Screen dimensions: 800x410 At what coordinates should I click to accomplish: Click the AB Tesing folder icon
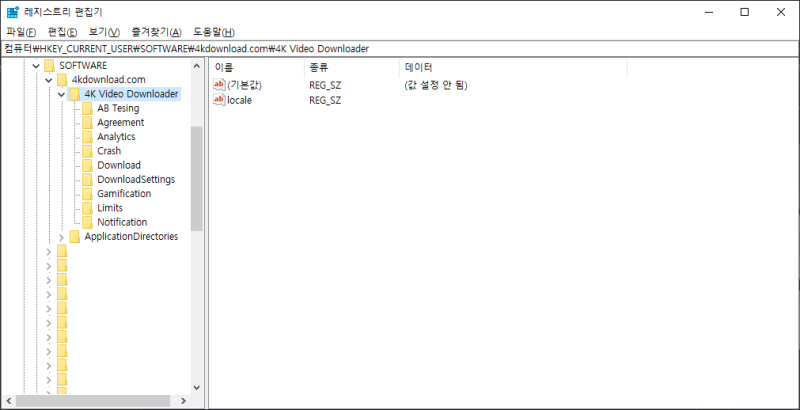pyautogui.click(x=88, y=108)
